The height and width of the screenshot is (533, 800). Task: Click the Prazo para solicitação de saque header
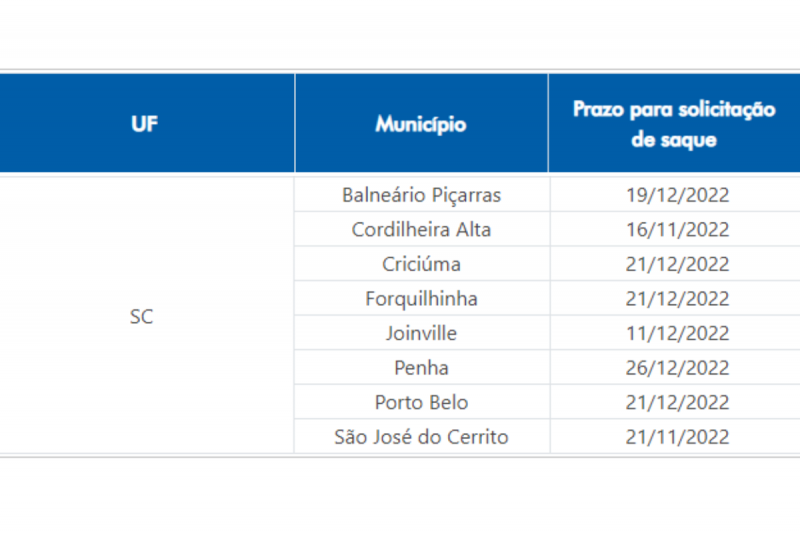[674, 124]
